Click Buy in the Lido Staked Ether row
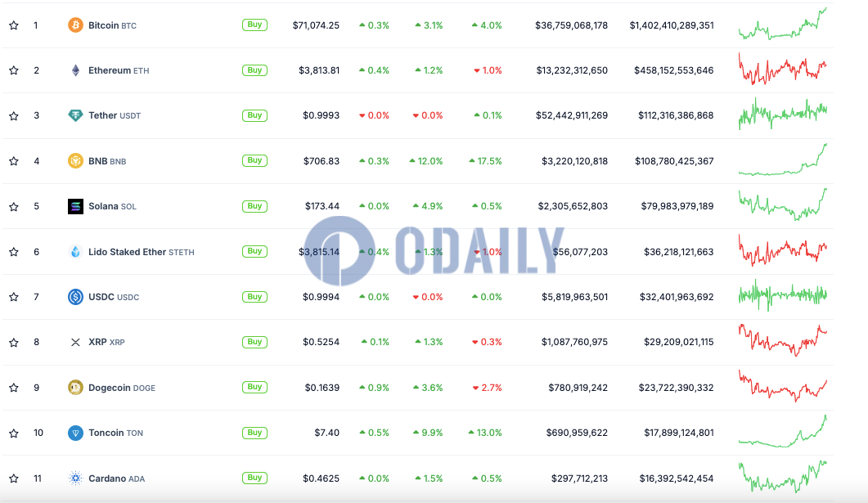This screenshot has height=503, width=868. (254, 251)
